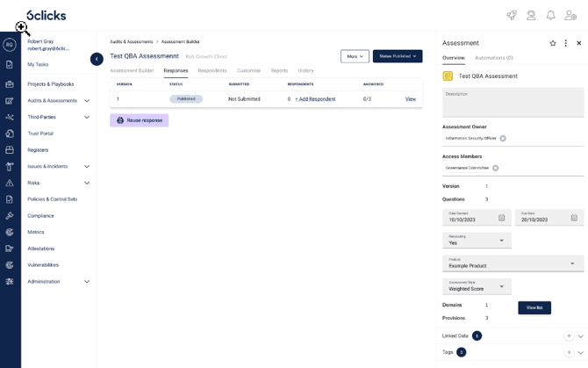
Task: Switch to Automations tab in panel
Action: [494, 58]
